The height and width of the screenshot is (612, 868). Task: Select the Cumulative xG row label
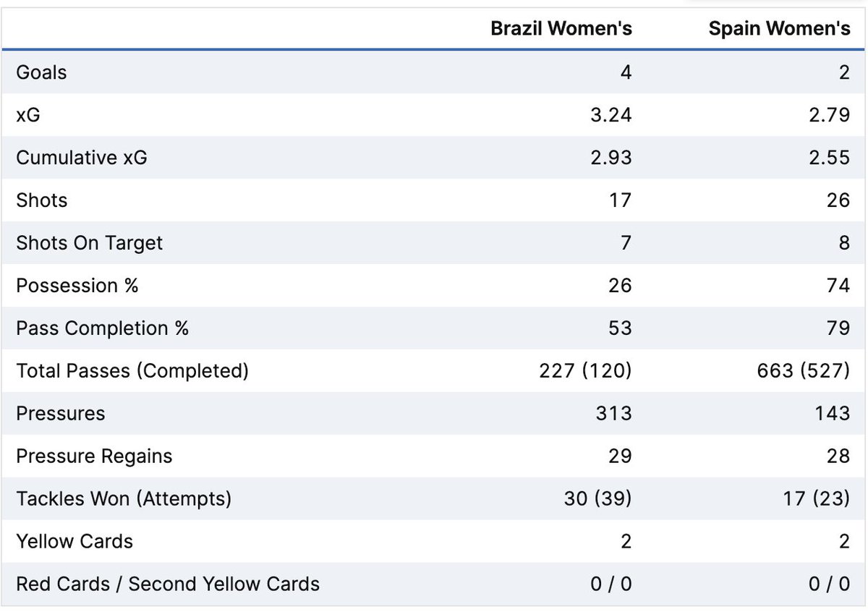pyautogui.click(x=82, y=158)
